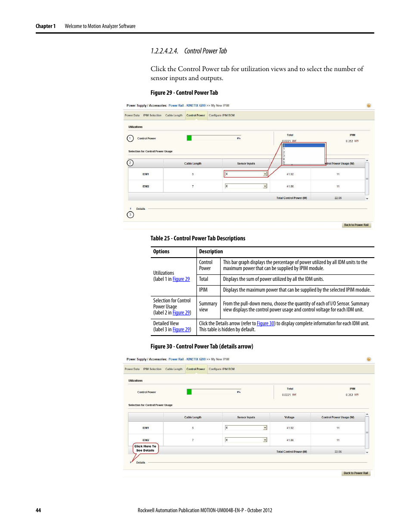411x532 pixels.
Task: Click Control Power Usage (W) header in Figure 30
Action: (x=338, y=417)
